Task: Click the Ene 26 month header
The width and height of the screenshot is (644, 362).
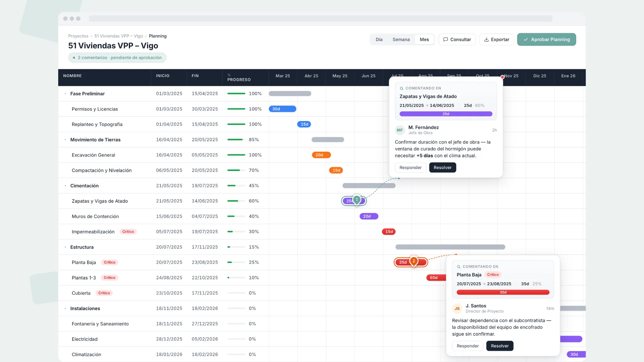Action: pyautogui.click(x=568, y=76)
